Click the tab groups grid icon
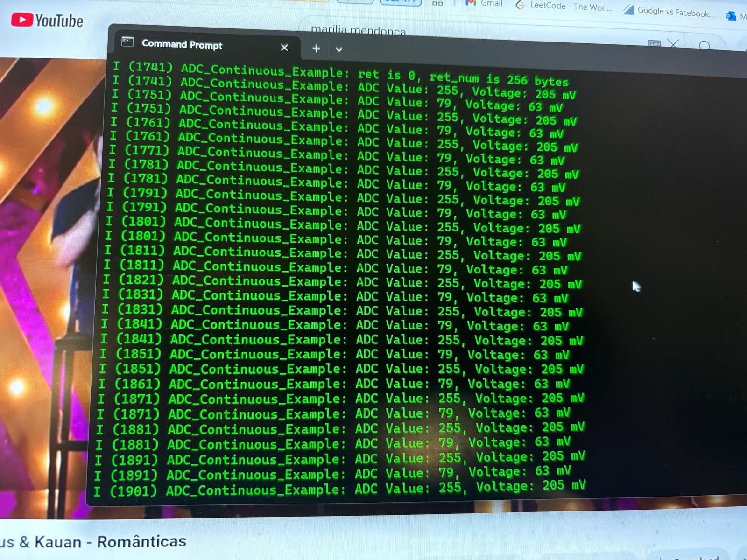Screen dimensions: 747x560 point(437,3)
